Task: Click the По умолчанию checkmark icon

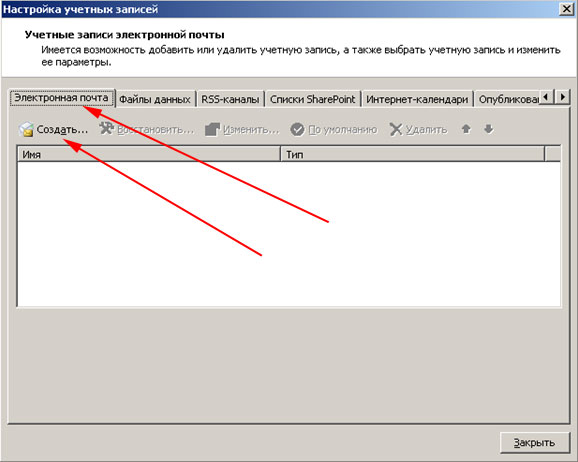Action: [x=297, y=129]
